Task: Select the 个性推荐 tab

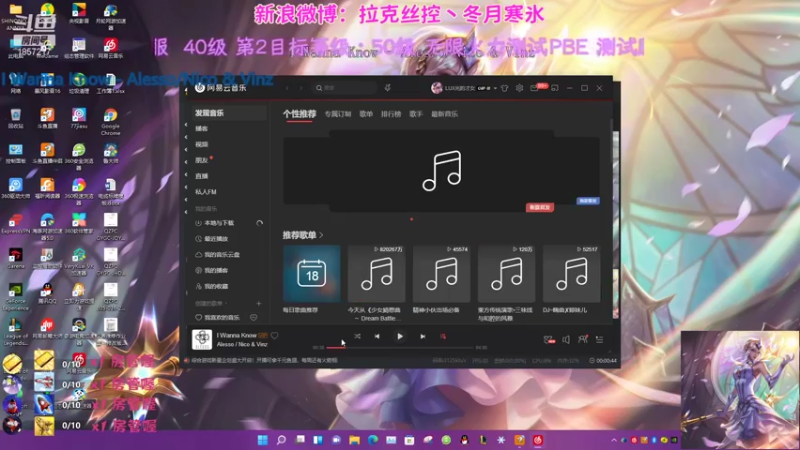Action: [299, 114]
